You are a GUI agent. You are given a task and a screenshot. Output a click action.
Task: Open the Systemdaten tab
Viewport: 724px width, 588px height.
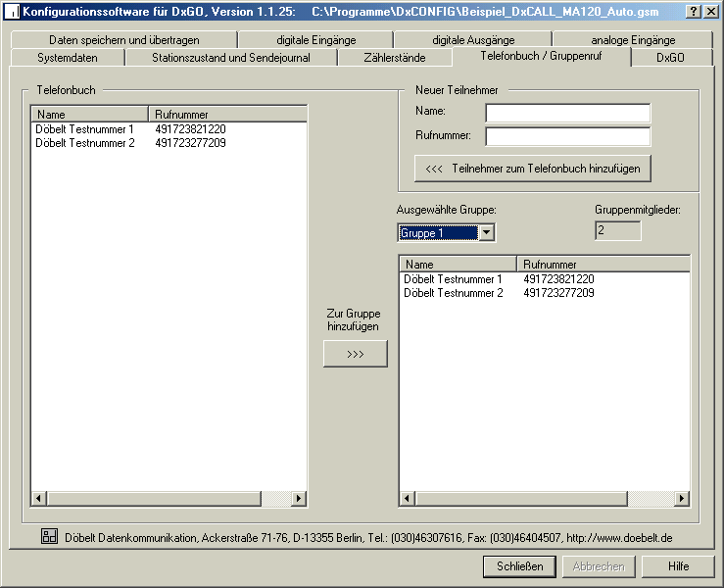tap(68, 57)
